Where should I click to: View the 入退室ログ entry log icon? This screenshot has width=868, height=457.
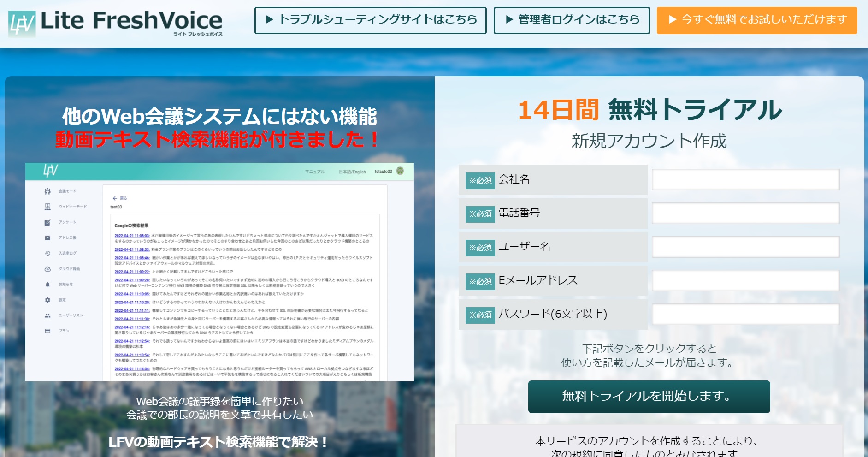[x=47, y=253]
